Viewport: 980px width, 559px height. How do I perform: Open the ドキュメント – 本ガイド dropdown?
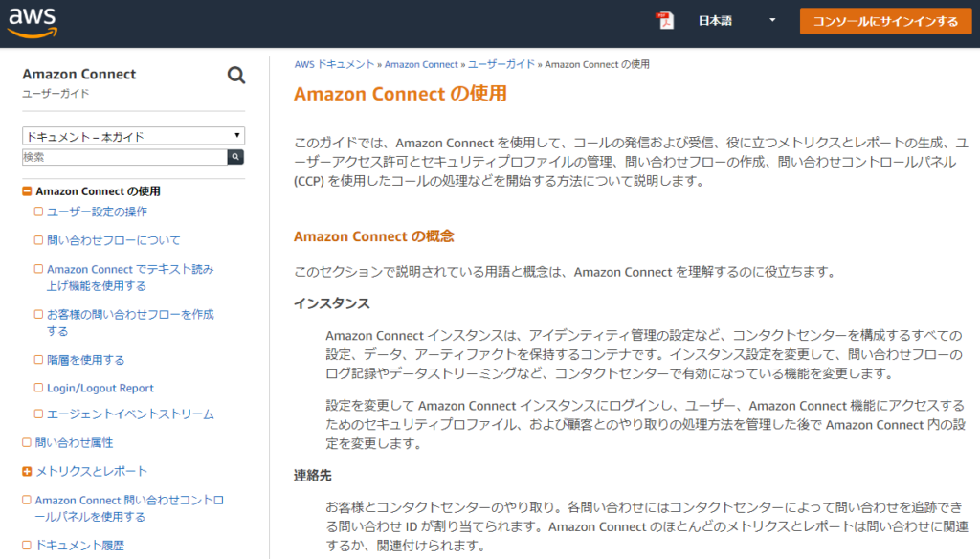pyautogui.click(x=133, y=136)
